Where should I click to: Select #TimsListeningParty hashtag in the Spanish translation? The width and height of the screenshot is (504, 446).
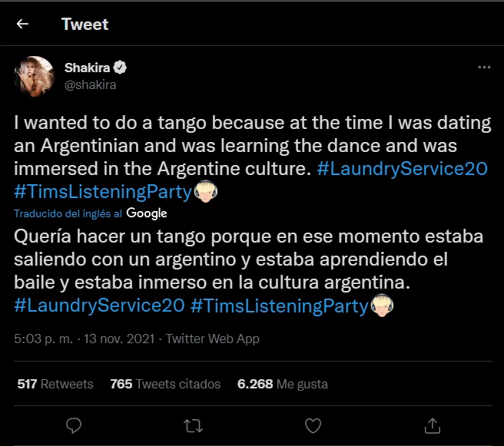point(279,306)
